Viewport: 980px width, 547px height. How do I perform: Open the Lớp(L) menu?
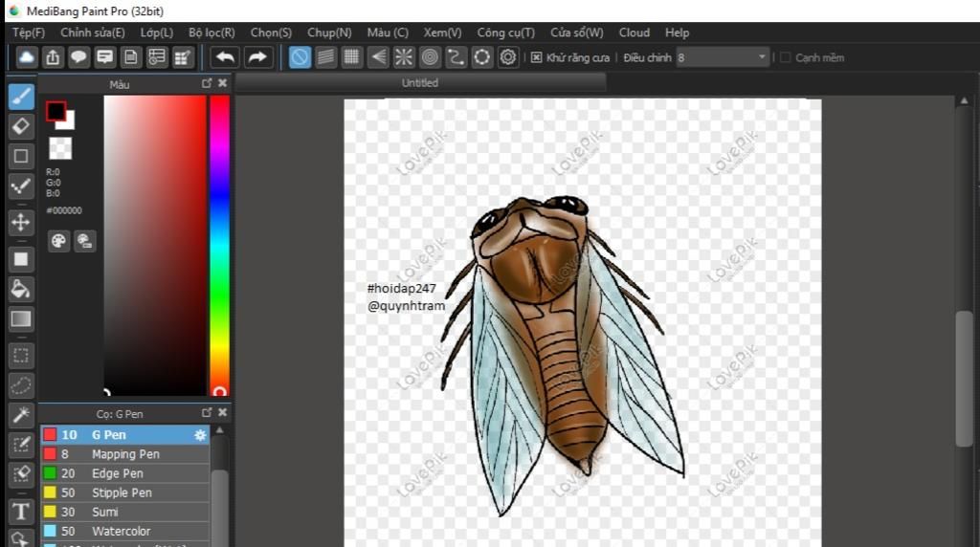point(156,33)
